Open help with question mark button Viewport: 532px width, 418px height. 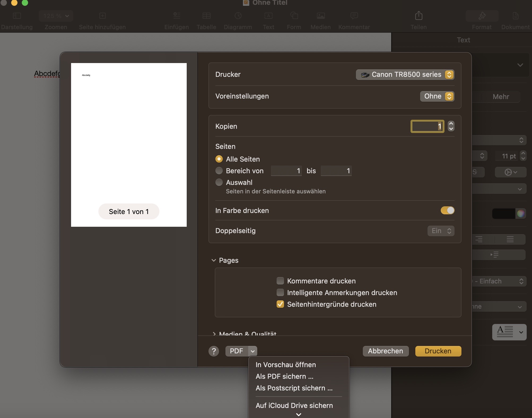pos(214,351)
